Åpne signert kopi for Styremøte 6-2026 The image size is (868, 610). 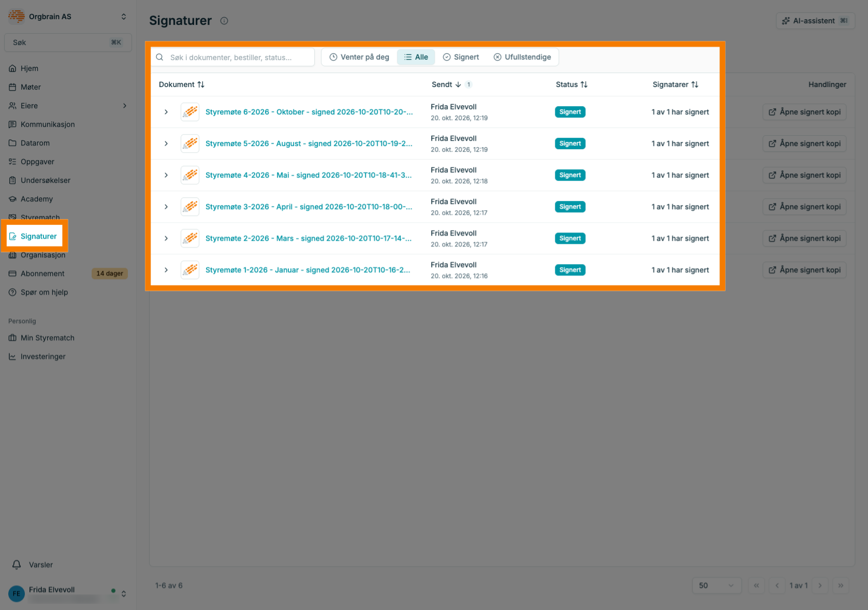804,112
